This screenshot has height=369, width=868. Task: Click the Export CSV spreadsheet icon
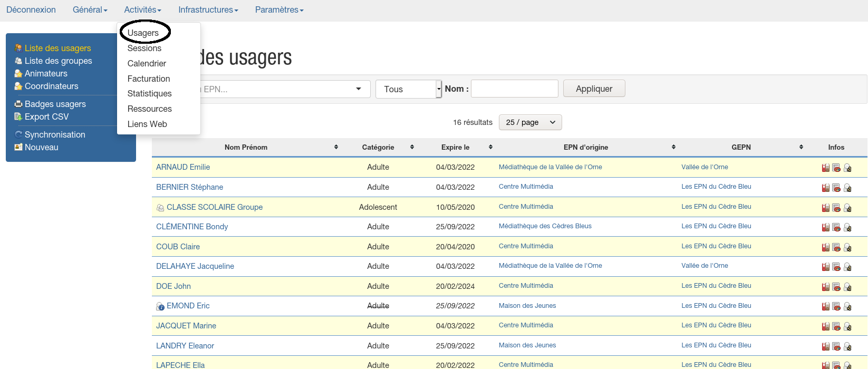[18, 117]
